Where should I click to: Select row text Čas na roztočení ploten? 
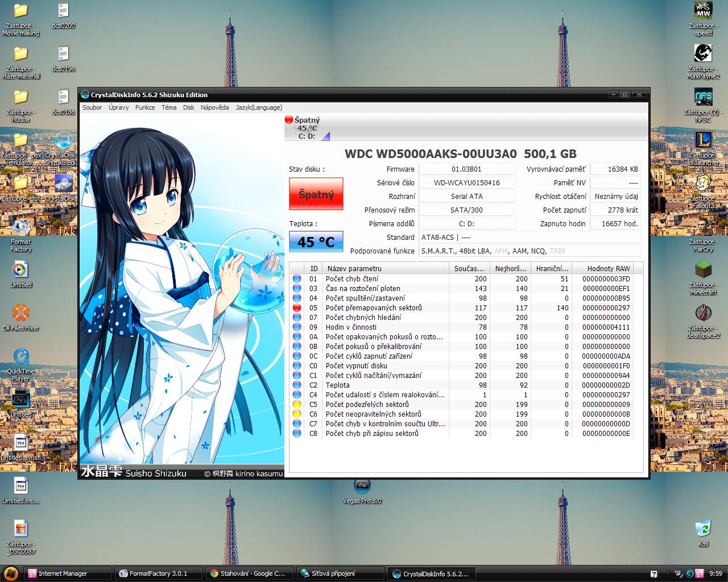tap(363, 288)
